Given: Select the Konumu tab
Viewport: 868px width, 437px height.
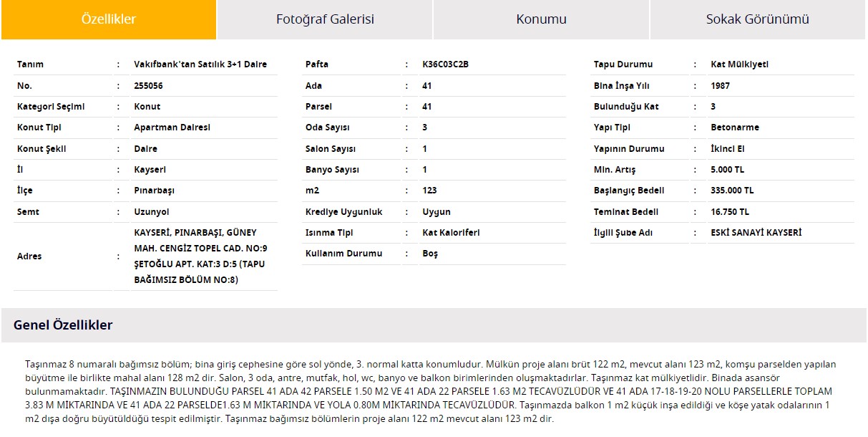Looking at the screenshot, I should coord(541,19).
